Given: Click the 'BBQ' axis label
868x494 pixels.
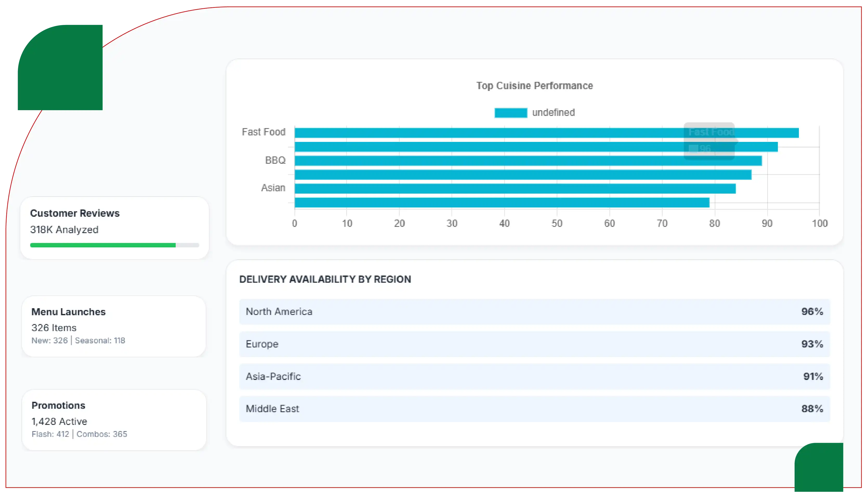Looking at the screenshot, I should point(275,160).
